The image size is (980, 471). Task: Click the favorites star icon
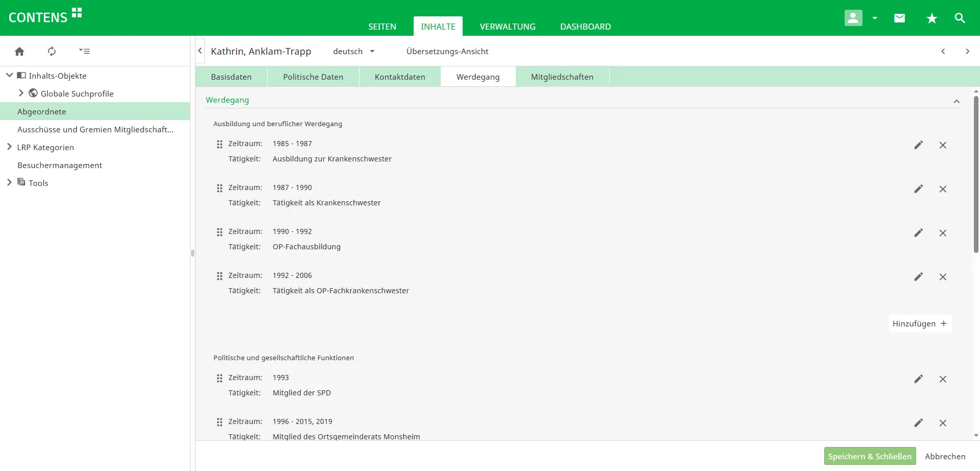(x=932, y=18)
